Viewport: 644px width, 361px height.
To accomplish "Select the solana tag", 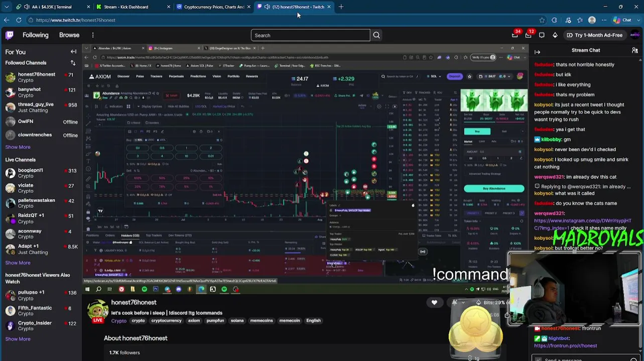I will coord(237,321).
